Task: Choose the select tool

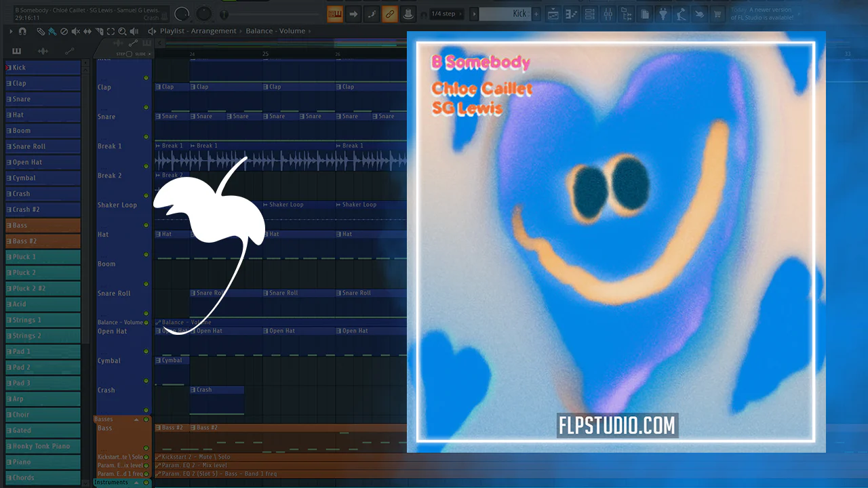Action: [x=111, y=31]
